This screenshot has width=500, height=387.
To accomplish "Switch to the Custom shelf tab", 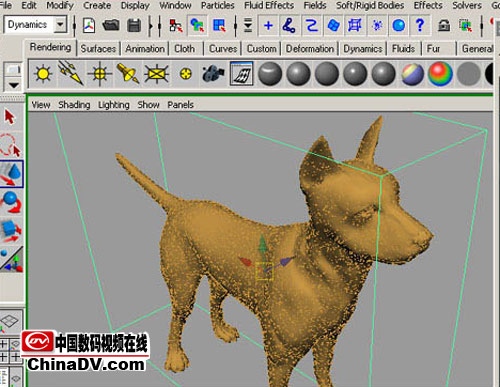I will [x=262, y=49].
